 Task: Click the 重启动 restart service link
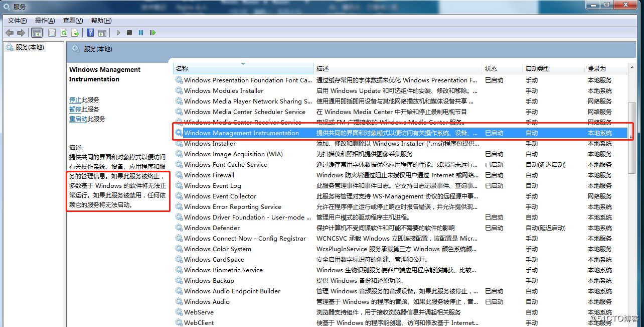pos(78,119)
